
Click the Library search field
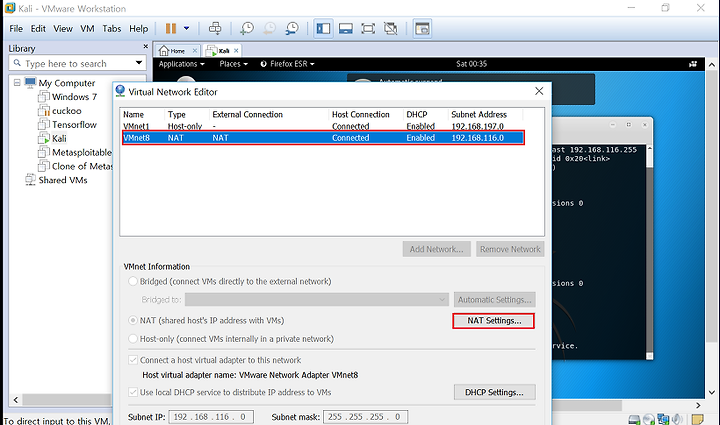coord(77,63)
